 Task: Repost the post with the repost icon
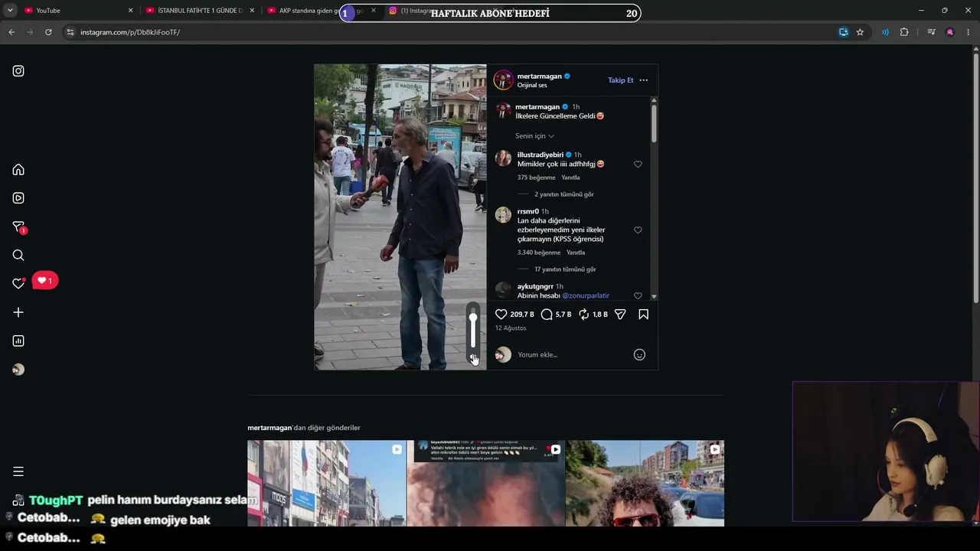(583, 315)
